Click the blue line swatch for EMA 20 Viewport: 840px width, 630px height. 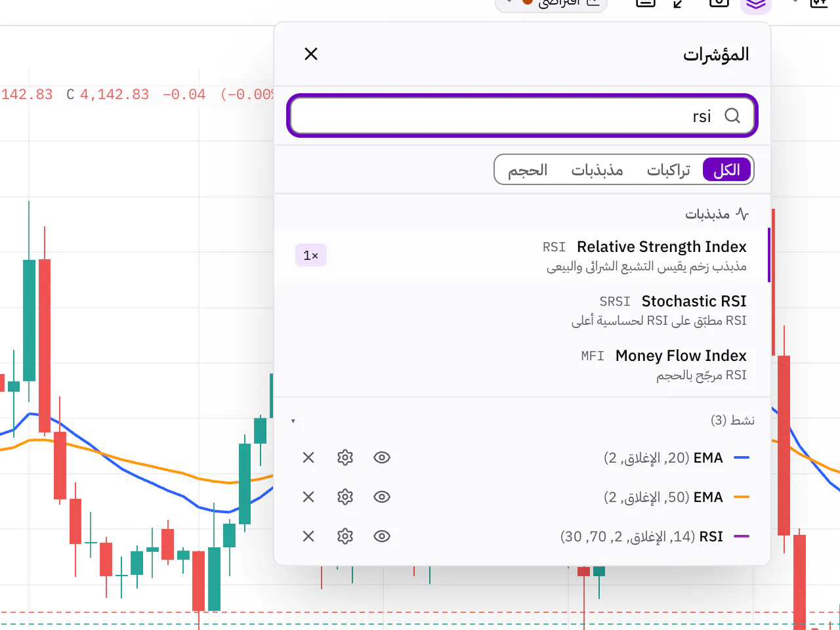point(742,457)
